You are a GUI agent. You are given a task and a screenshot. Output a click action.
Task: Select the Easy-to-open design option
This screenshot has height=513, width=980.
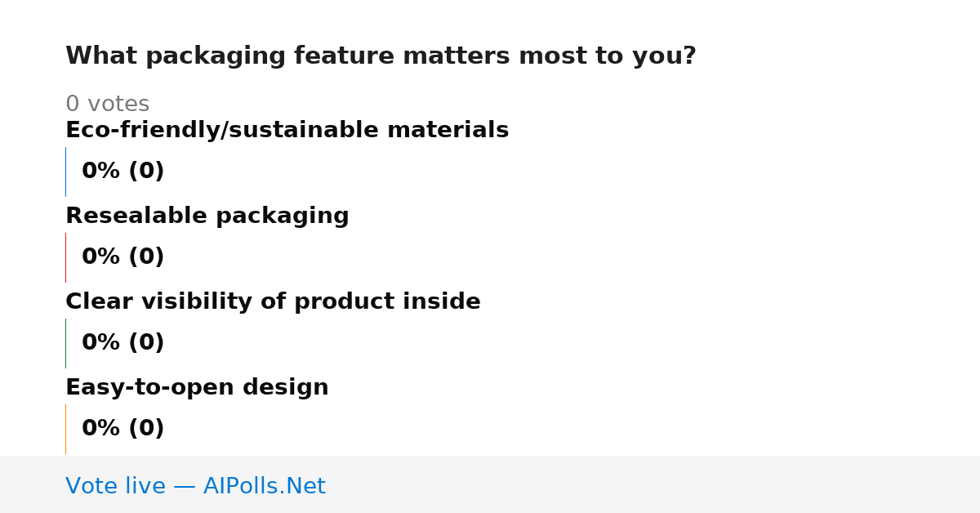[x=197, y=387]
